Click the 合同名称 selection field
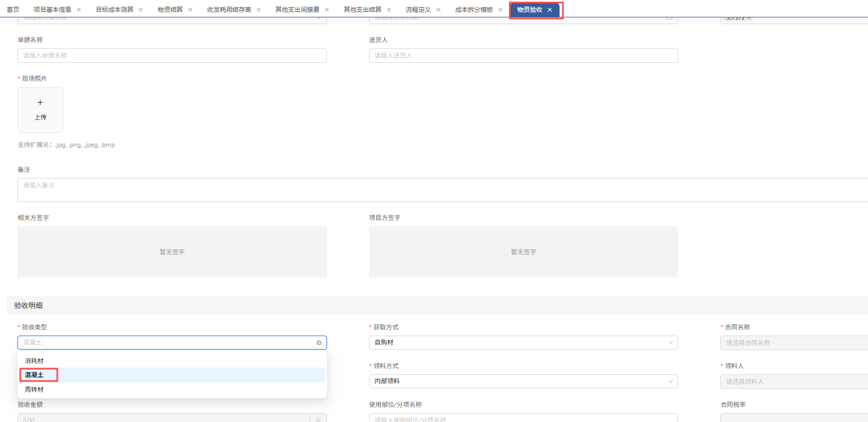The image size is (868, 422). point(793,342)
